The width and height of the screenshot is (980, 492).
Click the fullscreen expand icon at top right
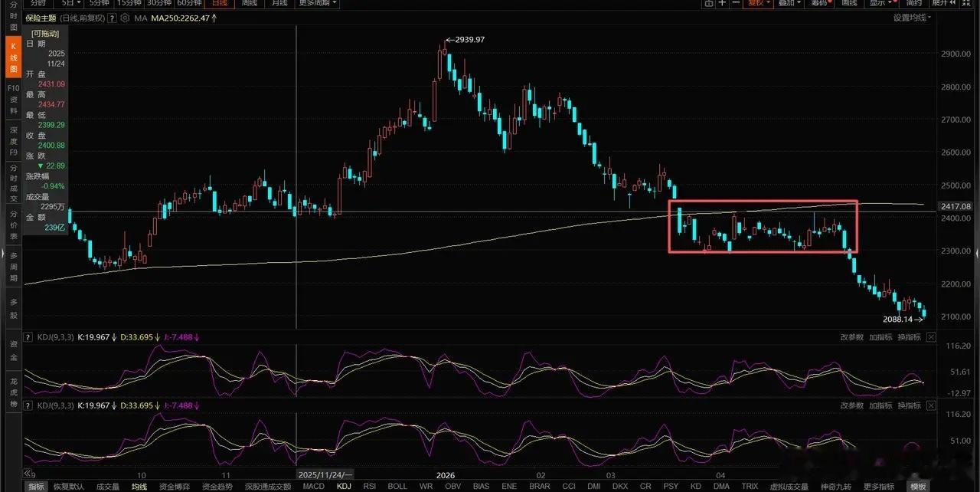[x=966, y=3]
